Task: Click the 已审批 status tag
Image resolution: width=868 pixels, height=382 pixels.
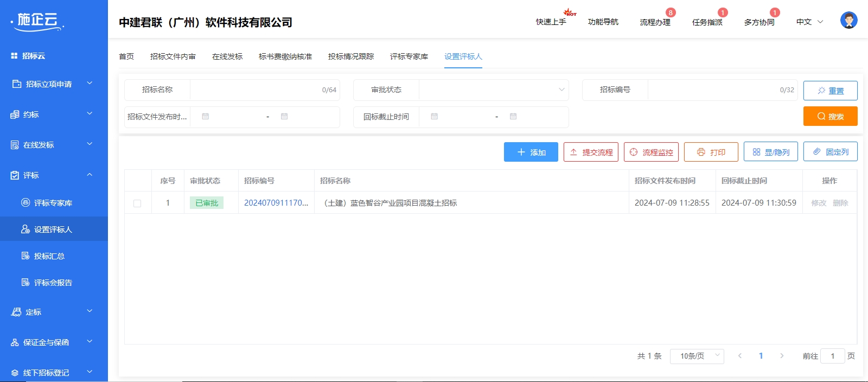Action: point(207,203)
